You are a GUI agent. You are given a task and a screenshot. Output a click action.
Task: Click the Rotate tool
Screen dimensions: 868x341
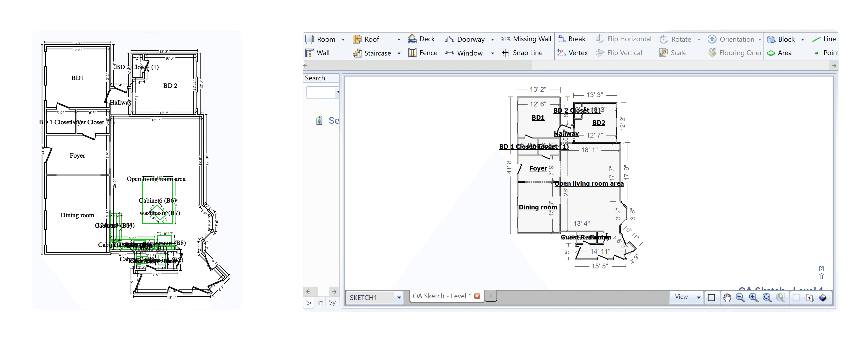675,39
